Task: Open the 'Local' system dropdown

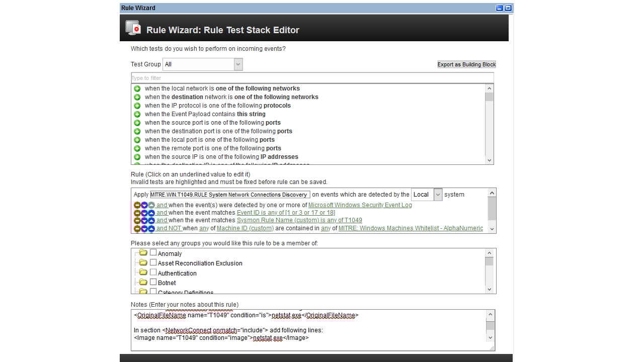Action: (437, 195)
